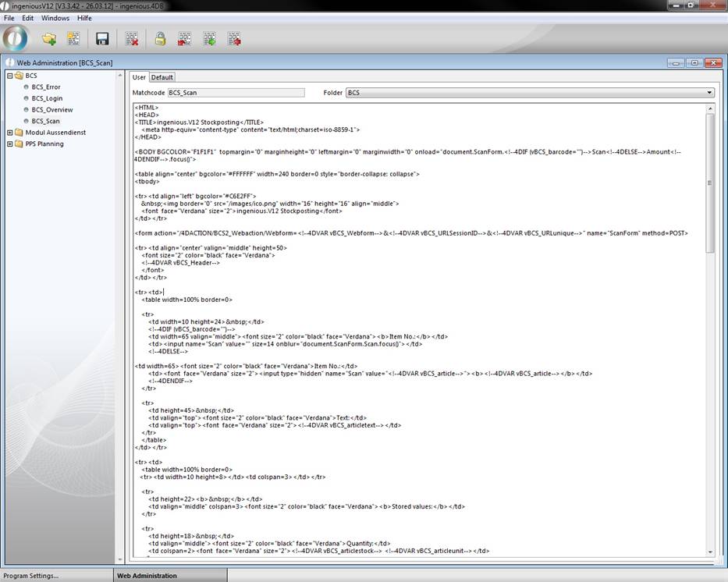Expand the PPS Planning folder
Image resolution: width=728 pixels, height=582 pixels.
pos(10,144)
